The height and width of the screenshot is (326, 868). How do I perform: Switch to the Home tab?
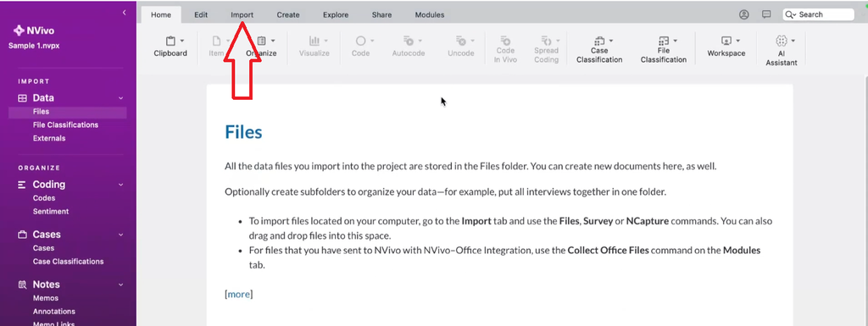pyautogui.click(x=161, y=15)
